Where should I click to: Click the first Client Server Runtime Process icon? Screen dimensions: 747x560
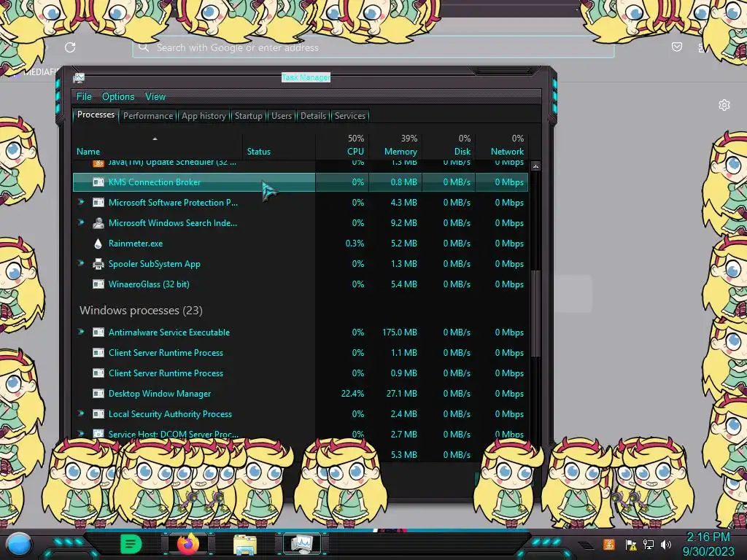98,353
